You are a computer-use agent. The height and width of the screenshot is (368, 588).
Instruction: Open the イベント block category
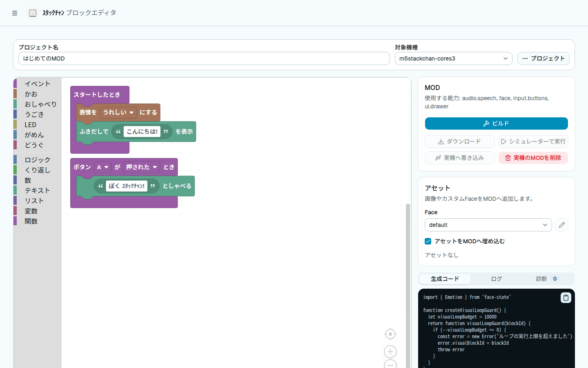pos(37,84)
